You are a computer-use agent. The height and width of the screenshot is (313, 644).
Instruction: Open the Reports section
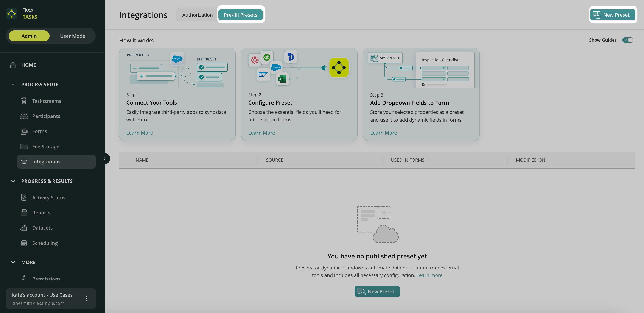click(x=41, y=213)
